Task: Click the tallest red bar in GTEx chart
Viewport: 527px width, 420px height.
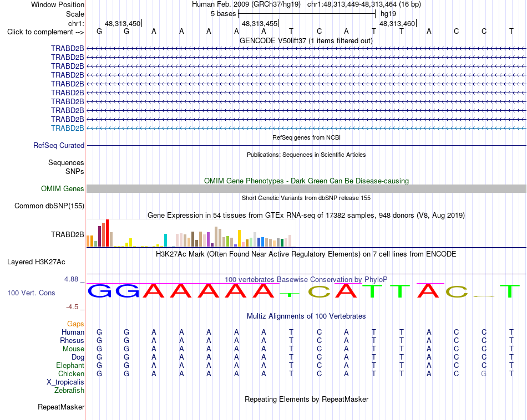Action: click(107, 233)
